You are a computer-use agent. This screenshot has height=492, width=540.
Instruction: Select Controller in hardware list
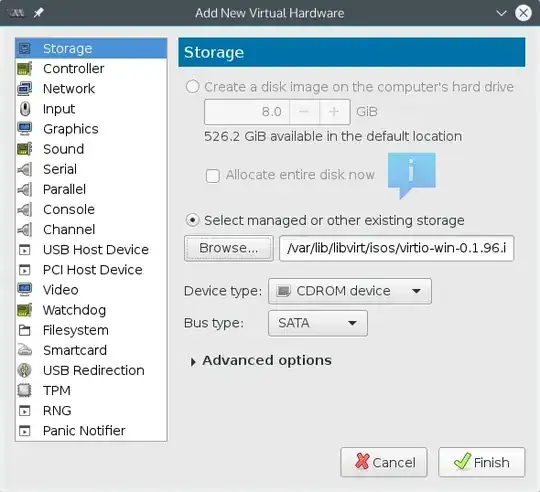point(91,69)
